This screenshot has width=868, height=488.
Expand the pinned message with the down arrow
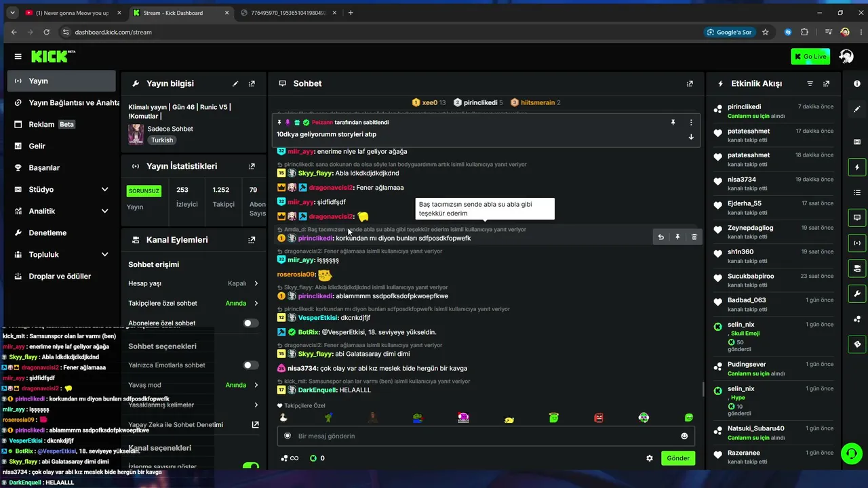pyautogui.click(x=691, y=137)
